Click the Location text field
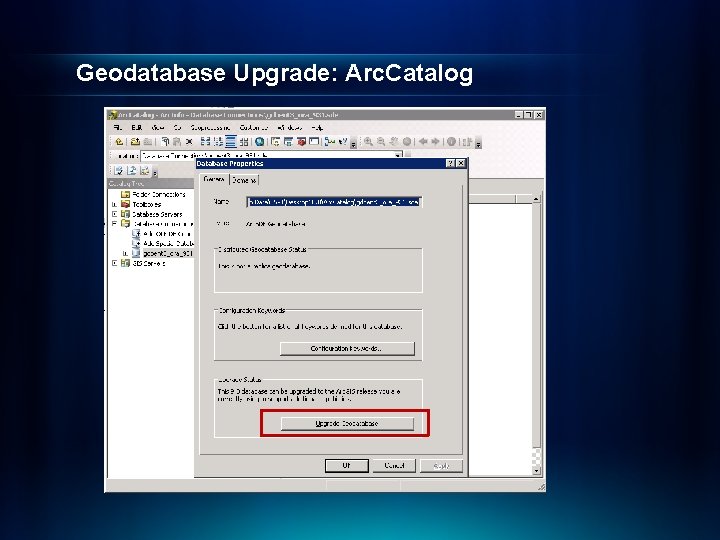The image size is (720, 540). click(267, 156)
